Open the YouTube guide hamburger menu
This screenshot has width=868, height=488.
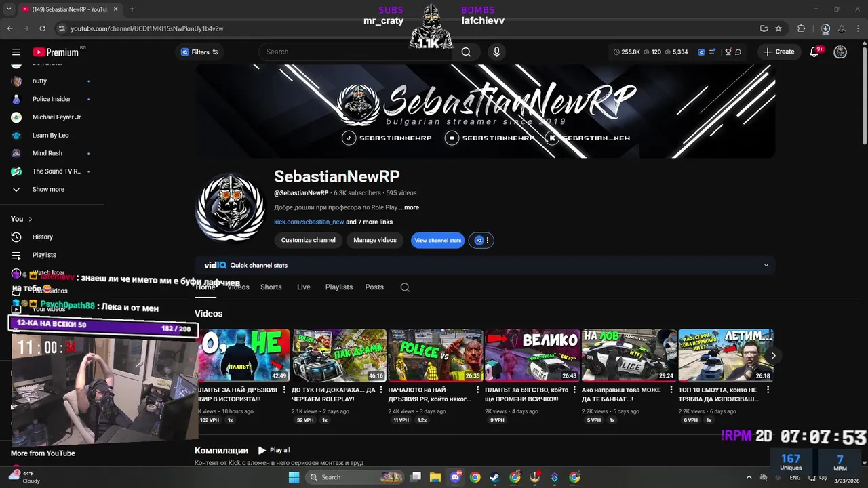pos(16,52)
